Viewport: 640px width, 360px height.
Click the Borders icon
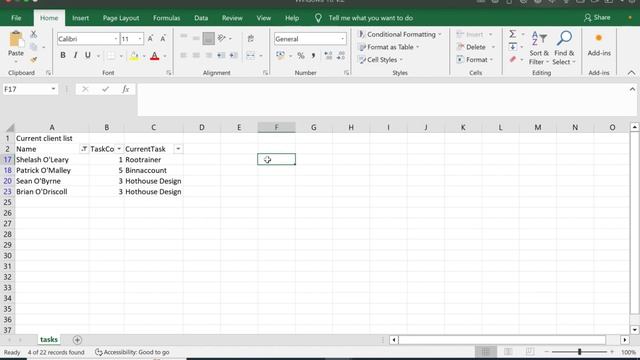(x=111, y=56)
